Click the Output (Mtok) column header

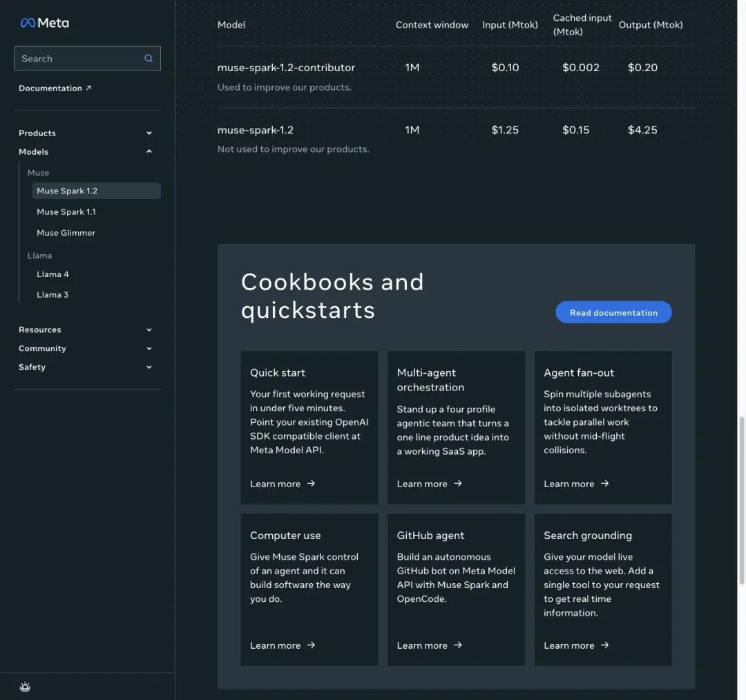point(651,25)
